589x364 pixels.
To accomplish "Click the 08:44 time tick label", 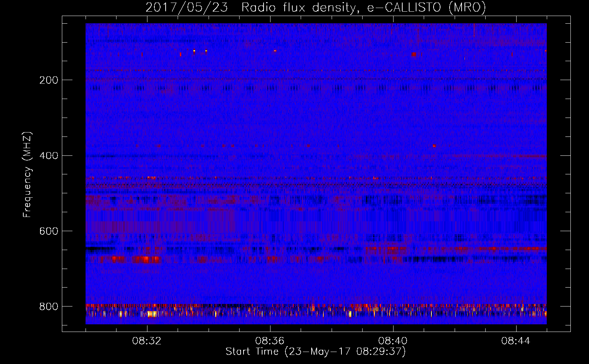I will pyautogui.click(x=516, y=341).
